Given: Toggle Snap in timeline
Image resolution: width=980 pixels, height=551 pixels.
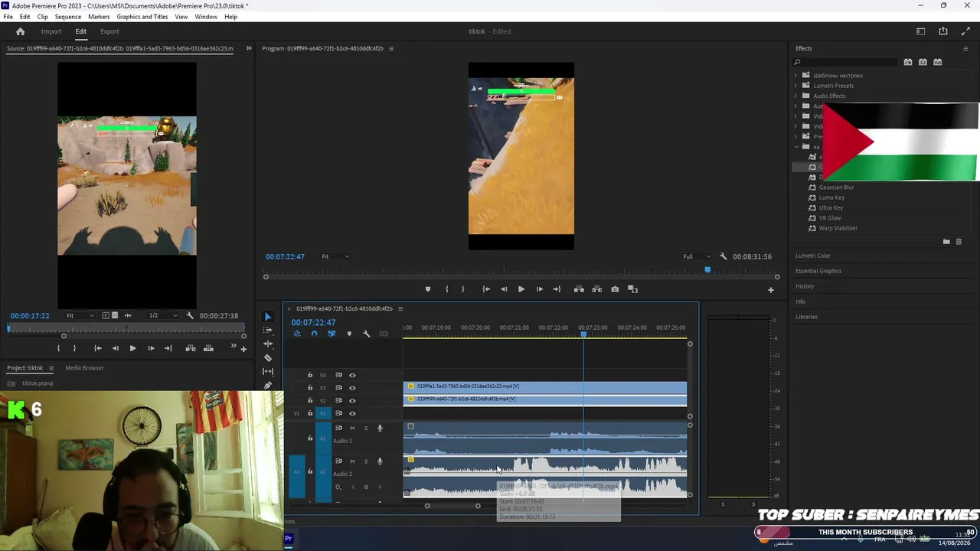Looking at the screenshot, I should (314, 334).
